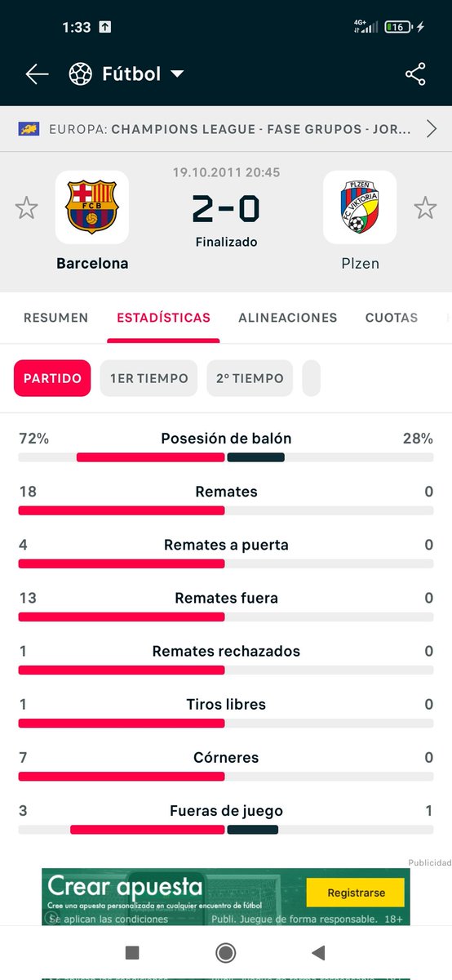Select the PARTIDO stats filter
Screen dimensions: 452x980
(52, 378)
